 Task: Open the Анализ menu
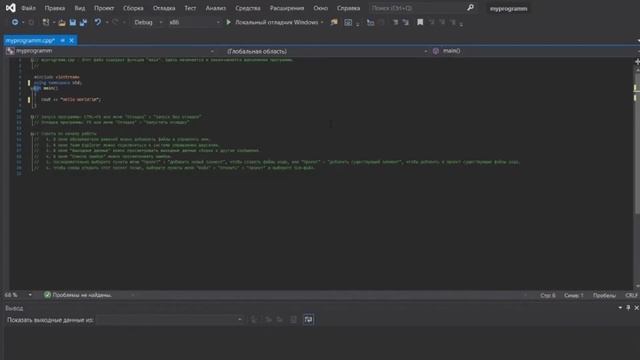pyautogui.click(x=216, y=8)
